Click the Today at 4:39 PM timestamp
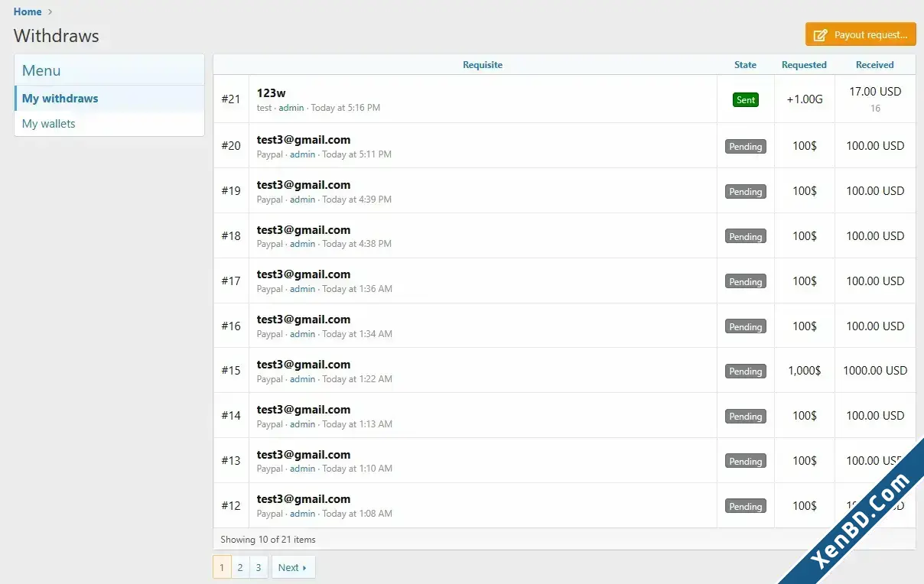Viewport: 924px width, 584px height. point(356,200)
